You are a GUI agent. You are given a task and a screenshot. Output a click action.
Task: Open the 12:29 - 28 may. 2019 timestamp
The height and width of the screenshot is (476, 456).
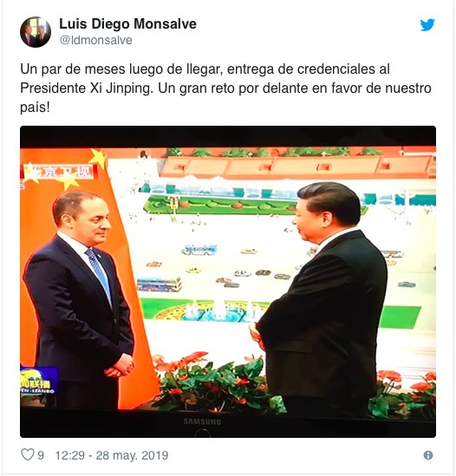tap(112, 455)
